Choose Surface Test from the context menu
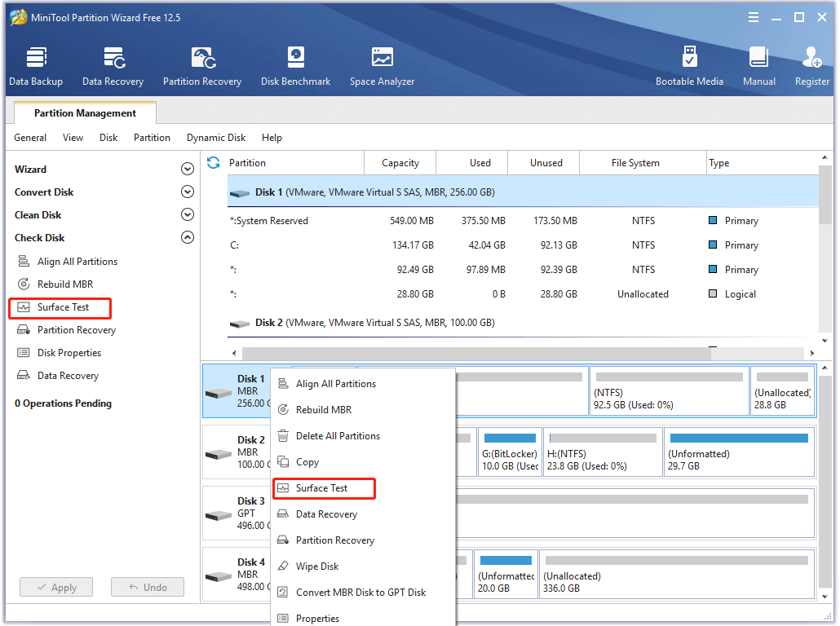The height and width of the screenshot is (626, 840). (x=325, y=488)
